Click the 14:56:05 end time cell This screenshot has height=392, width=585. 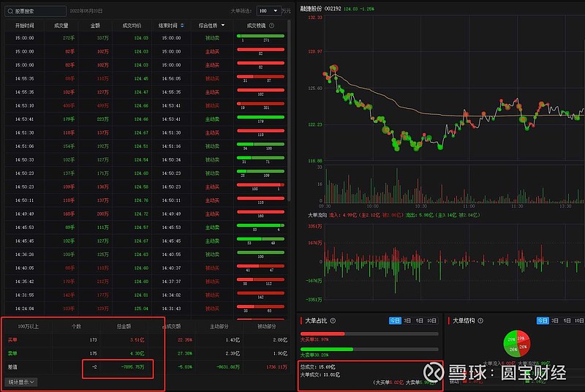pos(171,79)
